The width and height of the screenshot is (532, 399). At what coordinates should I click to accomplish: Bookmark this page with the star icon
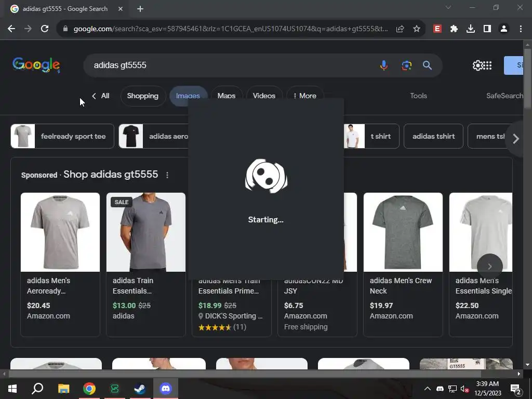(417, 29)
